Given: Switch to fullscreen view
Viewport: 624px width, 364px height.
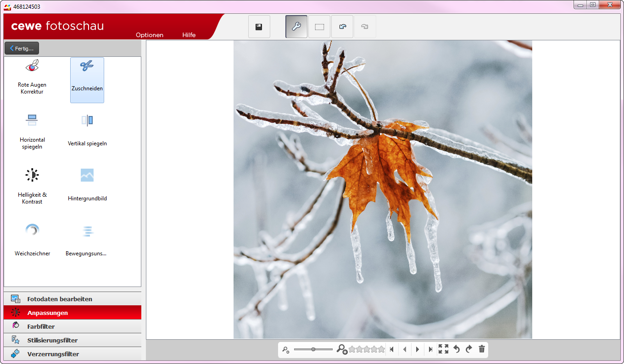Looking at the screenshot, I should point(443,349).
